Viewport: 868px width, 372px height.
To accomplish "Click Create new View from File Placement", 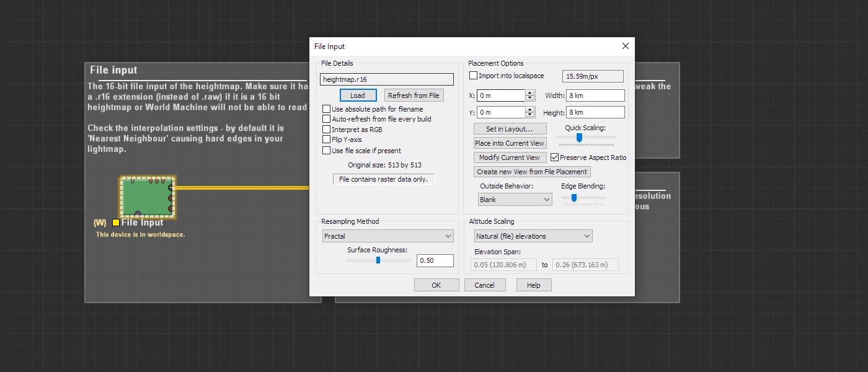I will coord(532,172).
